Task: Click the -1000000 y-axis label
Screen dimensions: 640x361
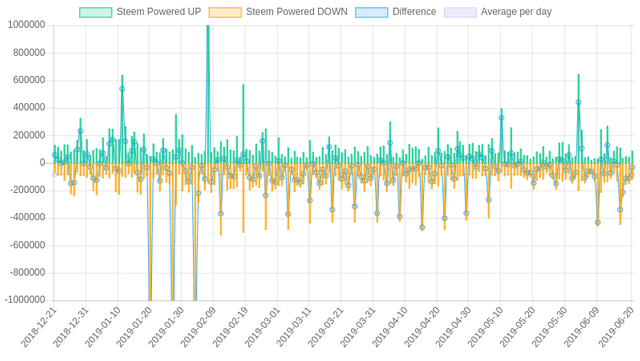Action: click(x=25, y=300)
